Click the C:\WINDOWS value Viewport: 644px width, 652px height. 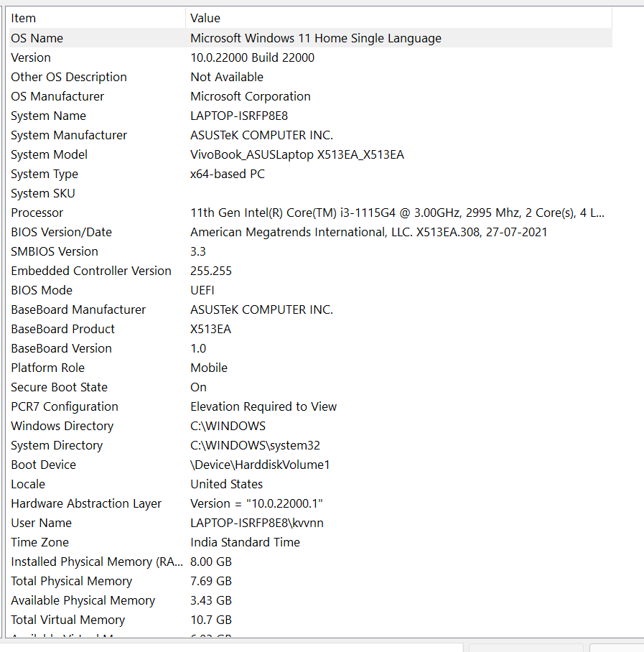pos(228,427)
